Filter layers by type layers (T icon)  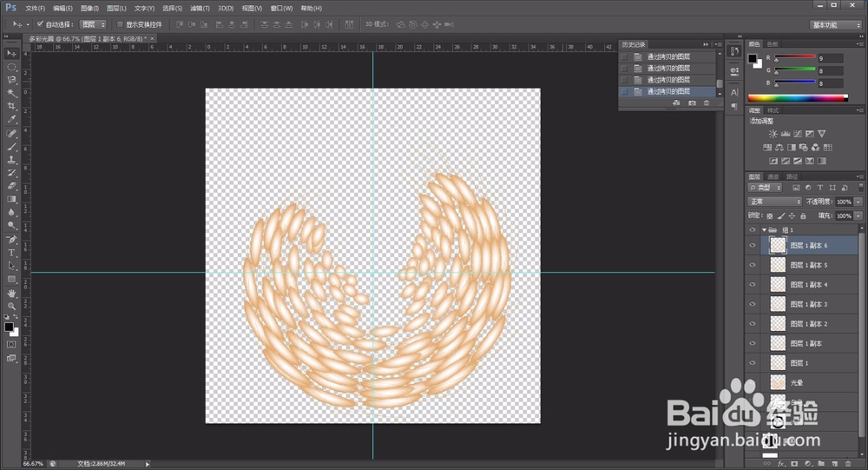tap(820, 188)
